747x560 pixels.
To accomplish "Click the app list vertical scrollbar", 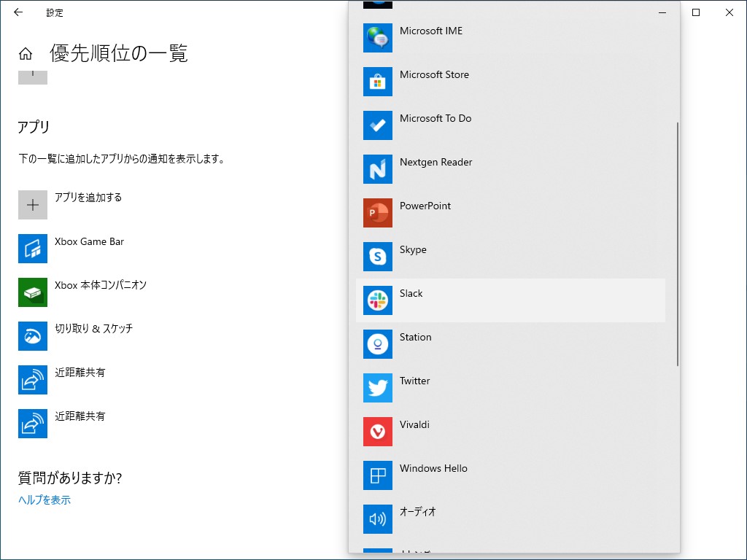I will (x=677, y=244).
